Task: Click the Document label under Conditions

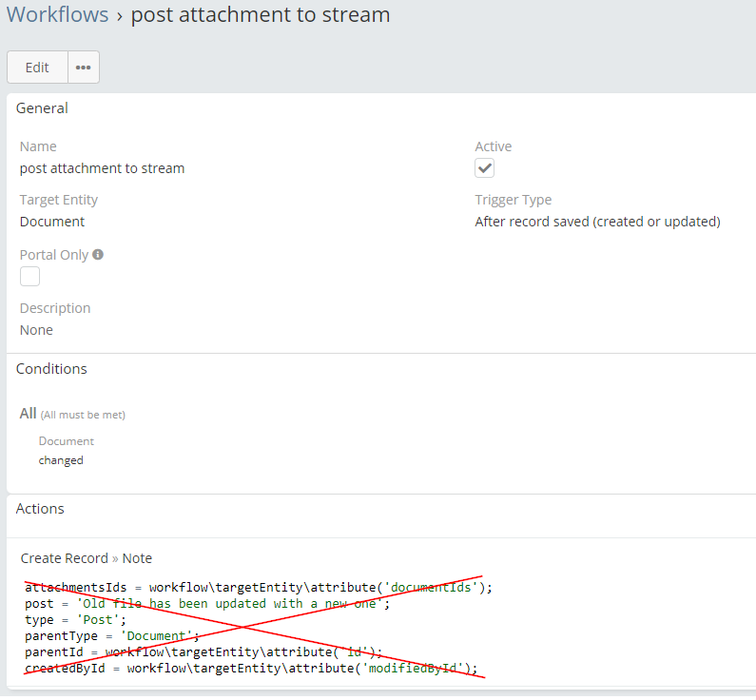Action: click(x=67, y=441)
